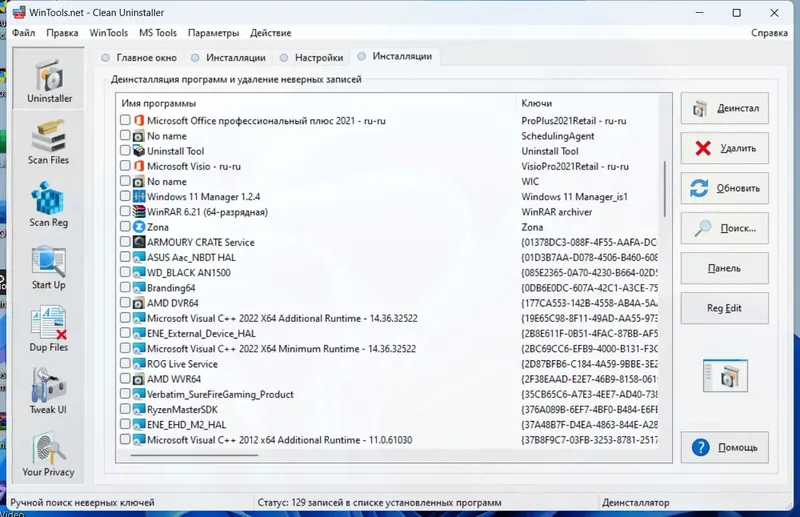Check the Branding64 checkbox
800x517 pixels.
(125, 288)
